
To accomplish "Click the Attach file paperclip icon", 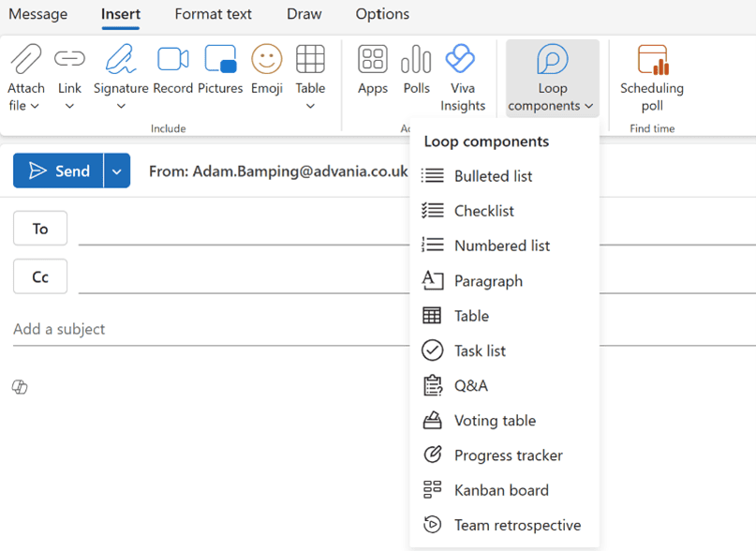I will (26, 59).
